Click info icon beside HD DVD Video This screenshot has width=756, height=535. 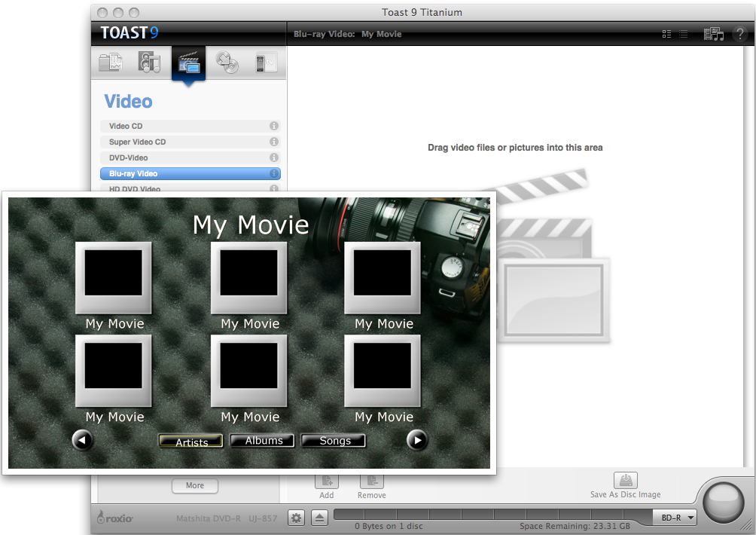point(274,188)
